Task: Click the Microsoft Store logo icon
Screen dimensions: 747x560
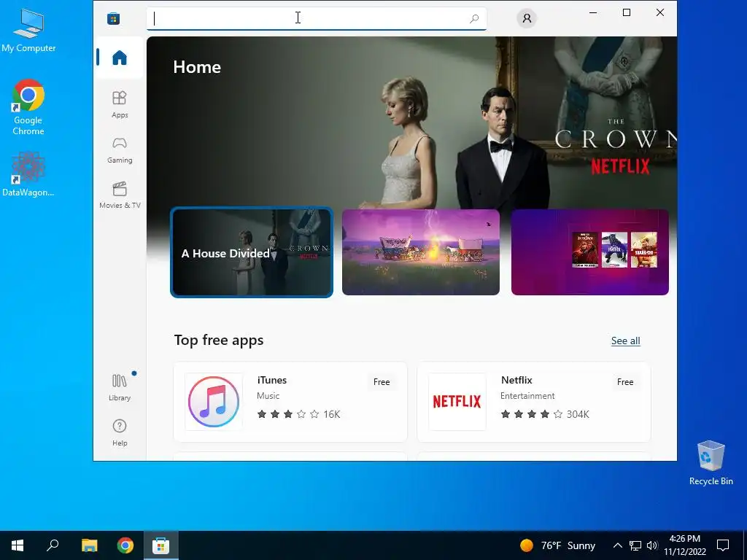Action: pyautogui.click(x=113, y=18)
